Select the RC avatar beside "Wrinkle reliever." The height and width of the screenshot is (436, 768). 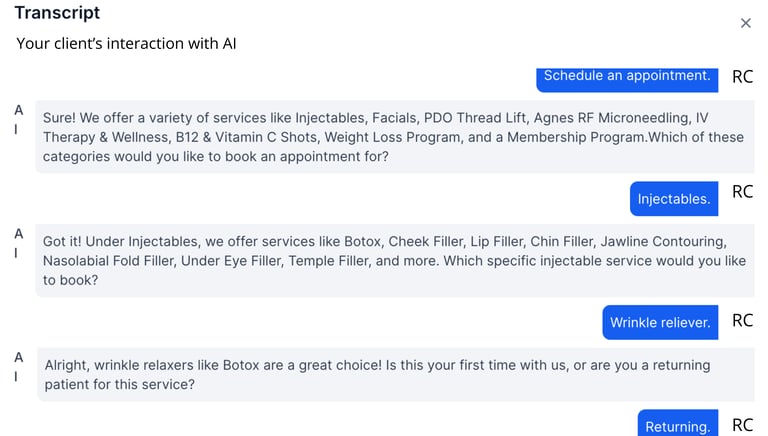click(x=742, y=321)
